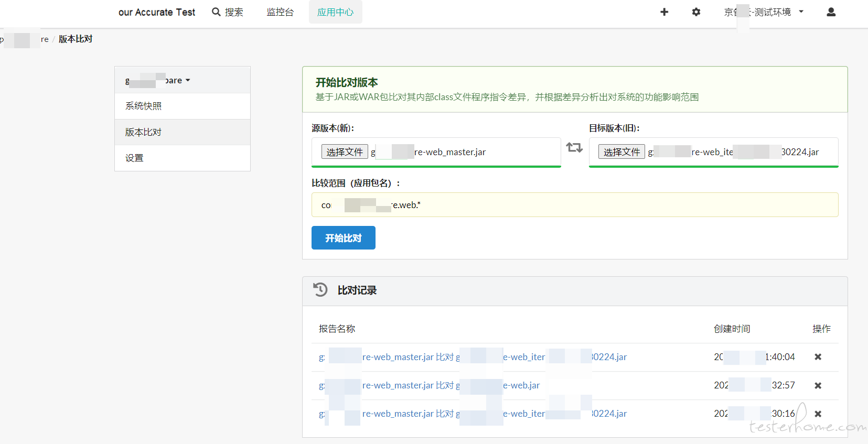This screenshot has width=868, height=444.
Task: Choose file for target version (旧)
Action: tap(621, 152)
